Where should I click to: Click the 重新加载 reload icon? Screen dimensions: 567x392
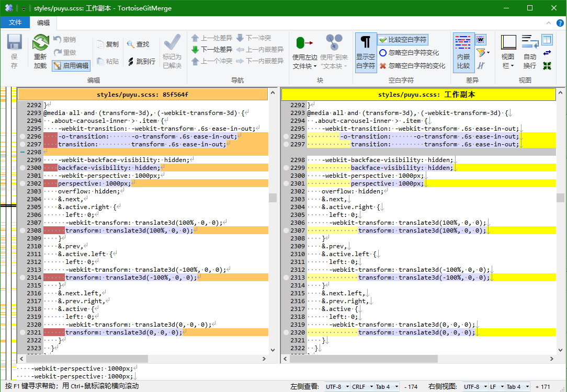point(40,43)
